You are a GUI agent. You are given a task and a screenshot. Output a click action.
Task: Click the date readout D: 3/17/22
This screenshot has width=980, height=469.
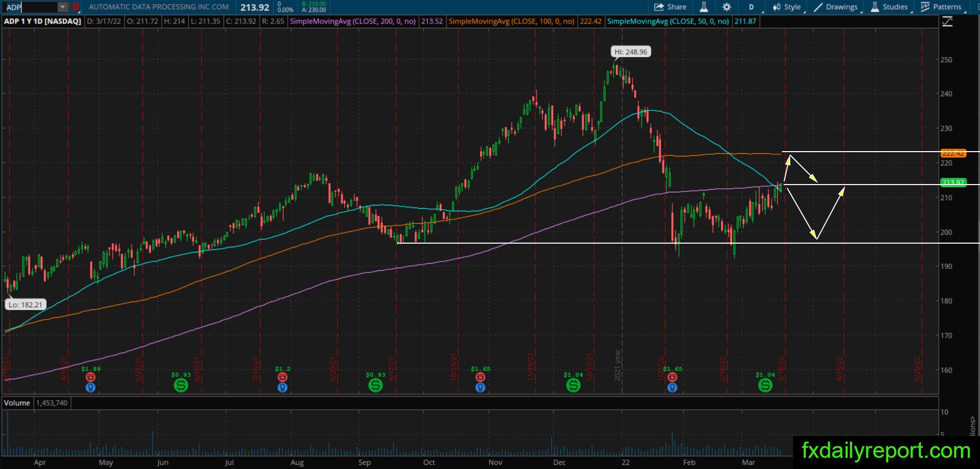point(103,21)
